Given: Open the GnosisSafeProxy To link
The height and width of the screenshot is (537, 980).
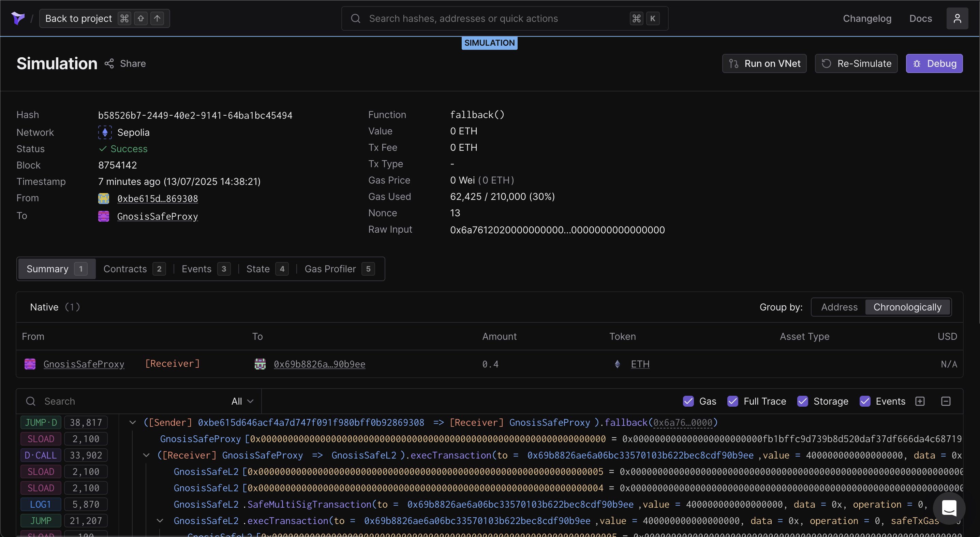Looking at the screenshot, I should pyautogui.click(x=158, y=217).
